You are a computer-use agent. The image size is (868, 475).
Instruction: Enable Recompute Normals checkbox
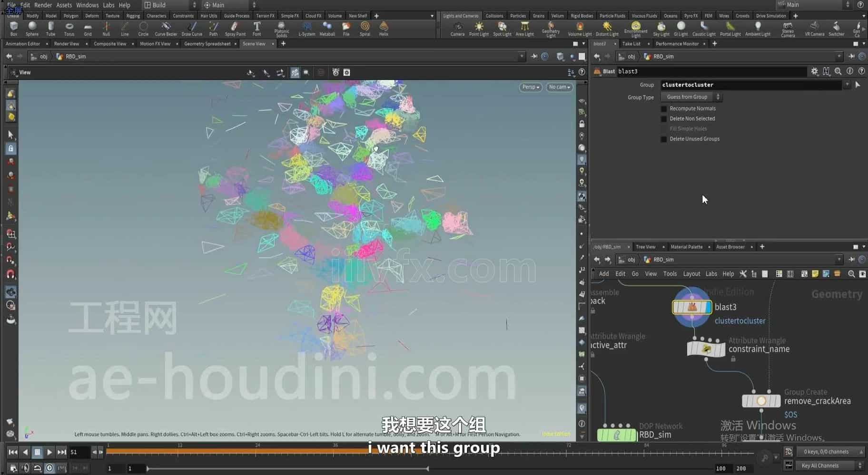pyautogui.click(x=664, y=109)
